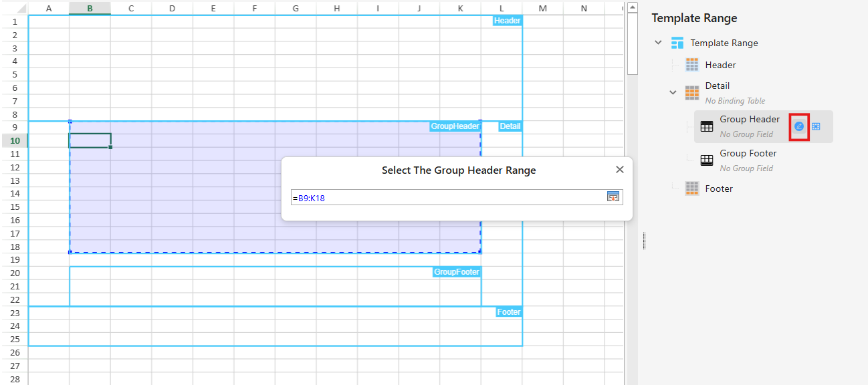Collapse the Template Range tree node

pos(658,43)
